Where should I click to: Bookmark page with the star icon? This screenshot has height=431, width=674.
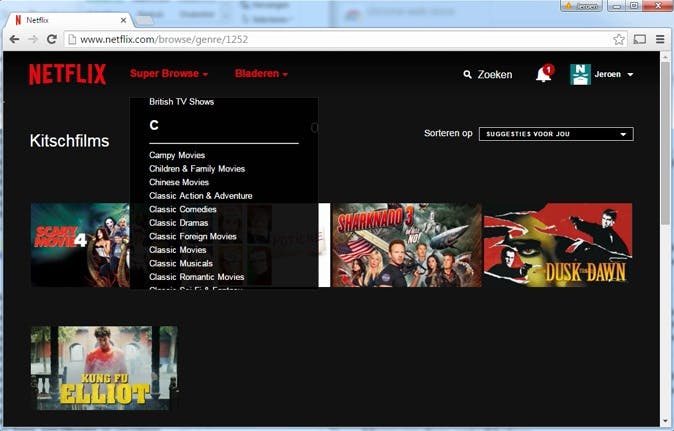619,40
